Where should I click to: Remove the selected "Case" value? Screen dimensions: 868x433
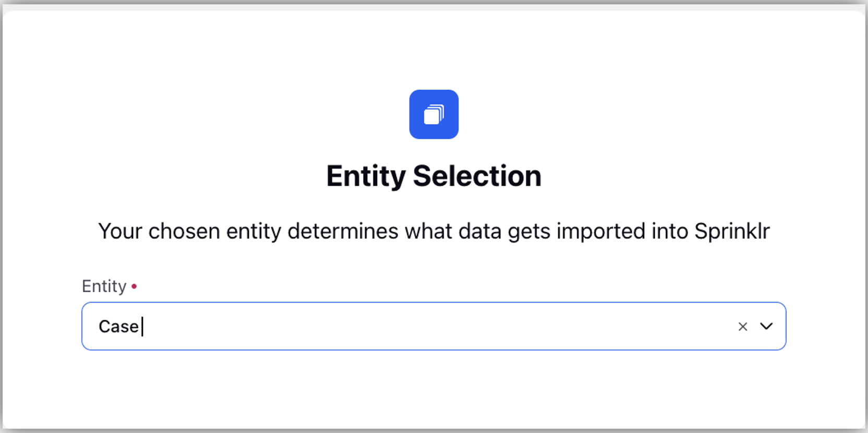click(x=743, y=327)
